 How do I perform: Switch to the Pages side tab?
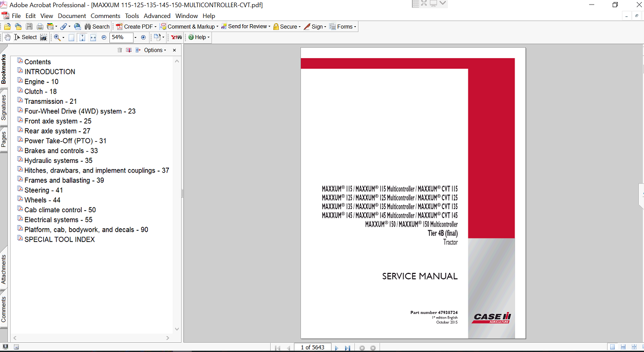tap(4, 139)
